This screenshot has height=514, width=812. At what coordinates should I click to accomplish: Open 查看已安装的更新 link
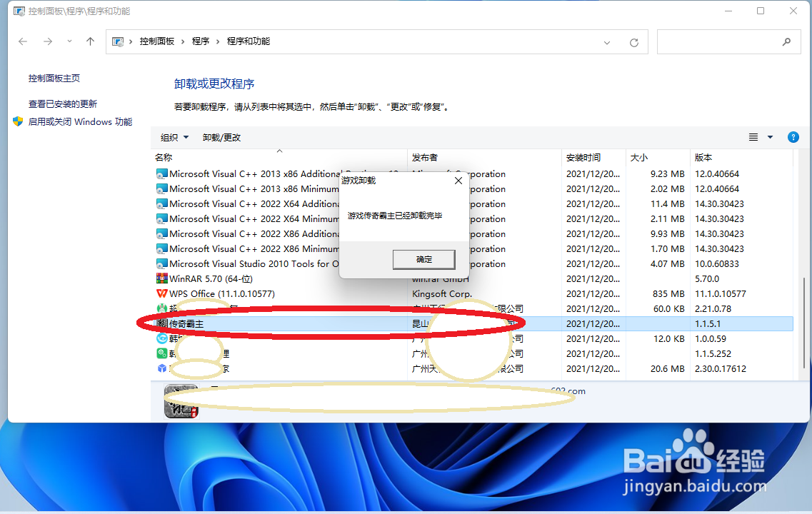(63, 104)
